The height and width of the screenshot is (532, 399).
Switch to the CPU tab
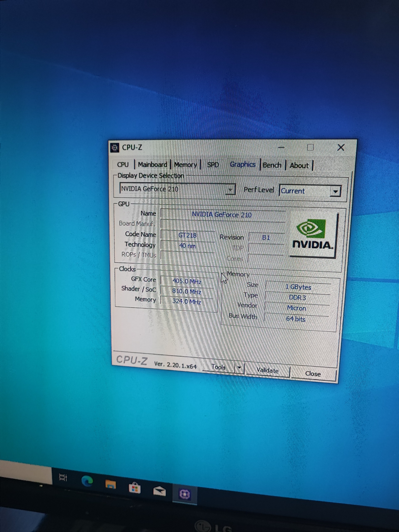tap(123, 165)
